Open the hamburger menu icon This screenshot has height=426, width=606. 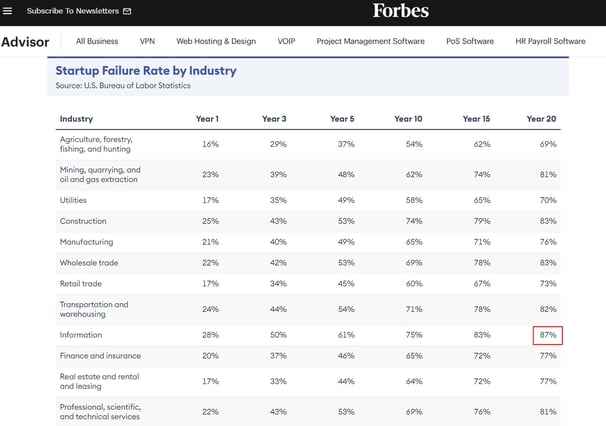(7, 11)
